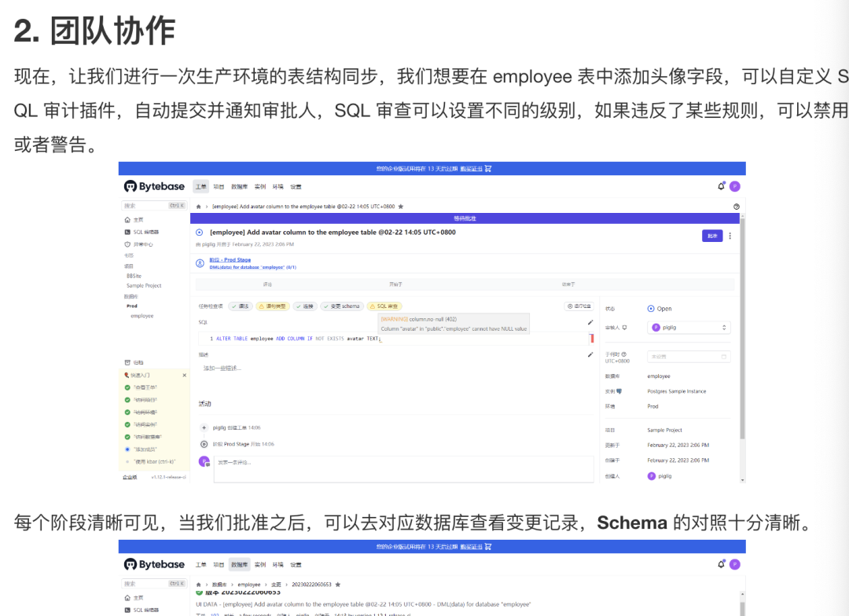The width and height of the screenshot is (849, 616).
Task: Open Sample Project in the upper screenshot sidebar
Action: pyautogui.click(x=144, y=286)
